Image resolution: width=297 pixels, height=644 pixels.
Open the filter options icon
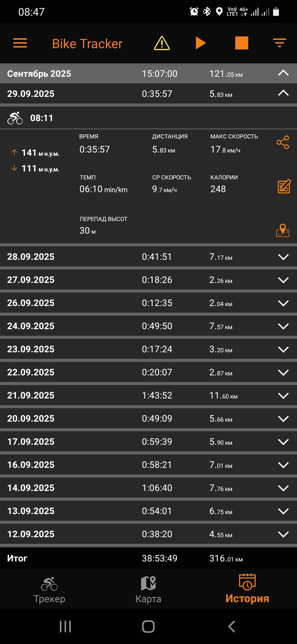[279, 43]
